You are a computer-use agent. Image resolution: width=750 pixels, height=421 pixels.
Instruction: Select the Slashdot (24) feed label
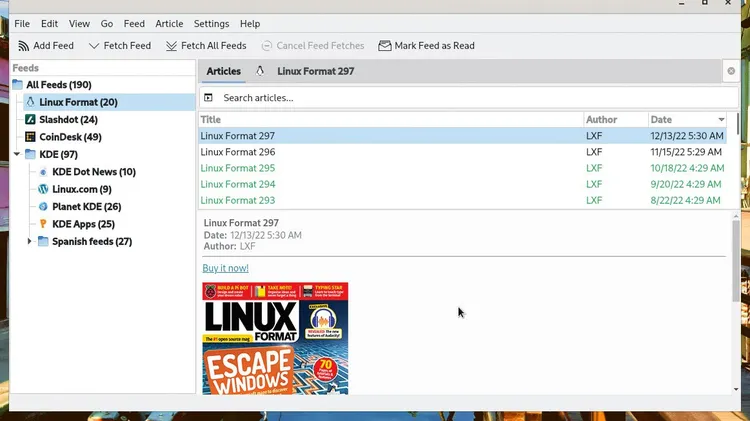click(68, 120)
